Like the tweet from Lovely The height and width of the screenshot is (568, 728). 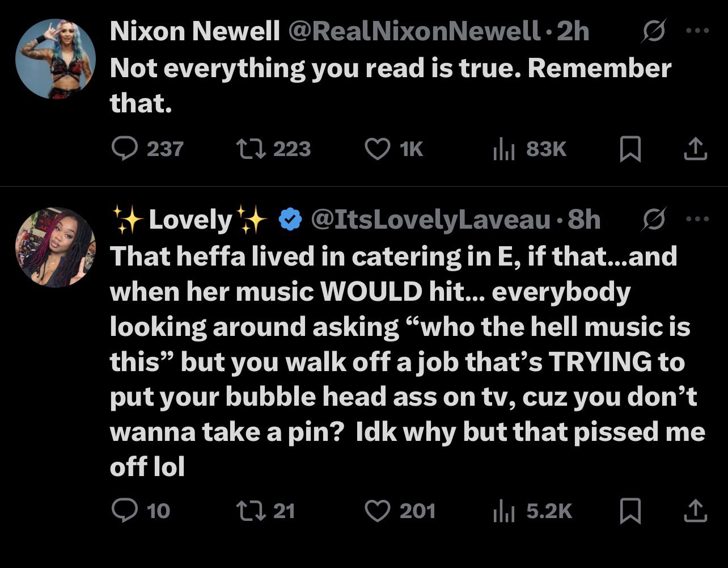click(x=378, y=511)
